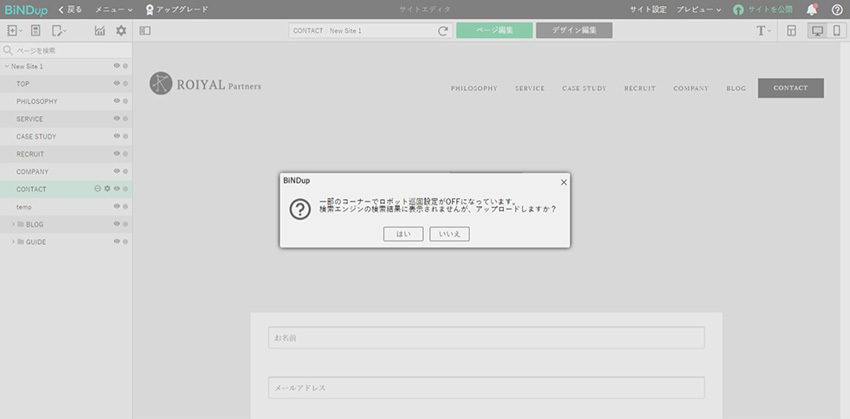
Task: Reload the page with the refresh icon
Action: click(x=443, y=31)
